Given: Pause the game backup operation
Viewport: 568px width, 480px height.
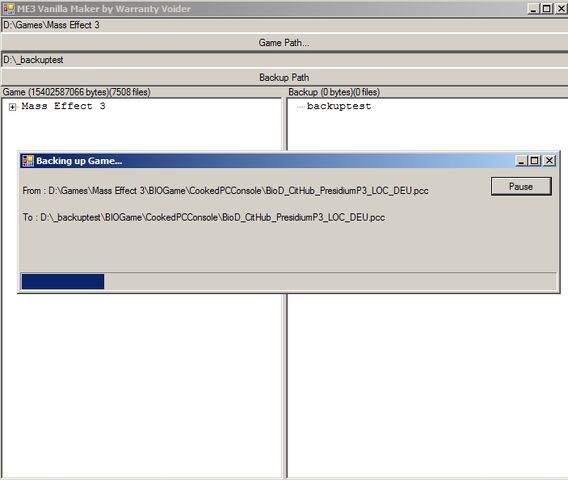Looking at the screenshot, I should pyautogui.click(x=521, y=186).
